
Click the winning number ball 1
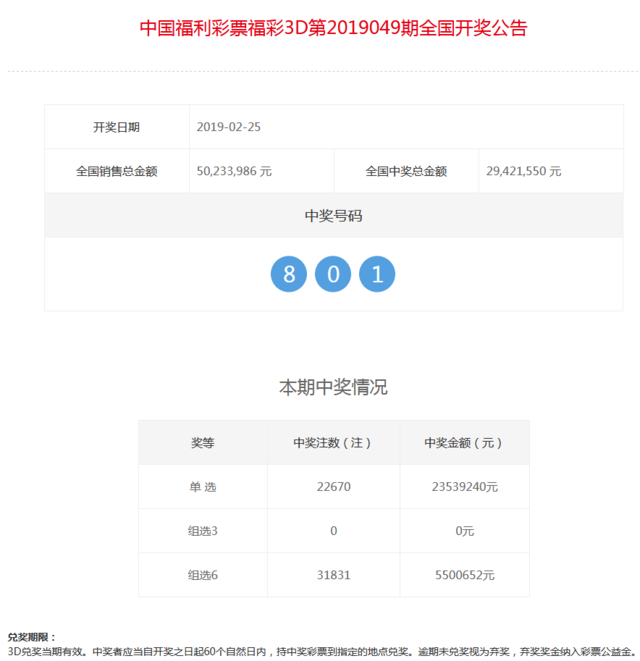tap(377, 274)
